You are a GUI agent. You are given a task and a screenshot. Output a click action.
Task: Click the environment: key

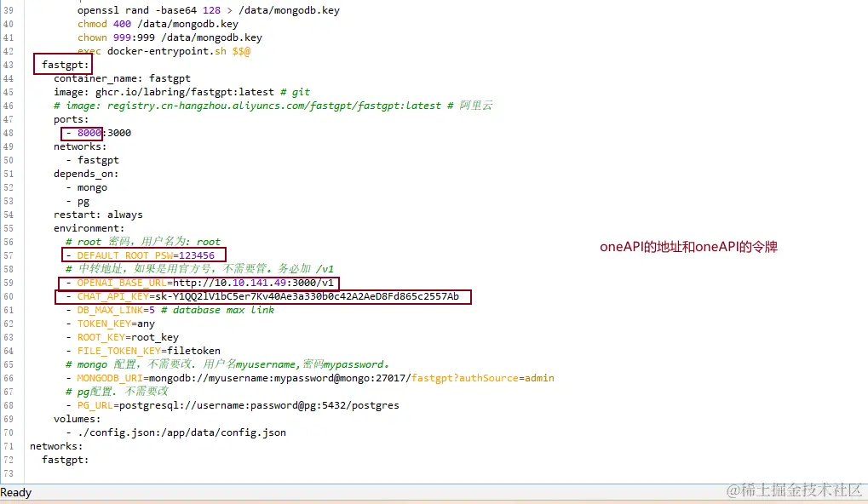pyautogui.click(x=89, y=228)
